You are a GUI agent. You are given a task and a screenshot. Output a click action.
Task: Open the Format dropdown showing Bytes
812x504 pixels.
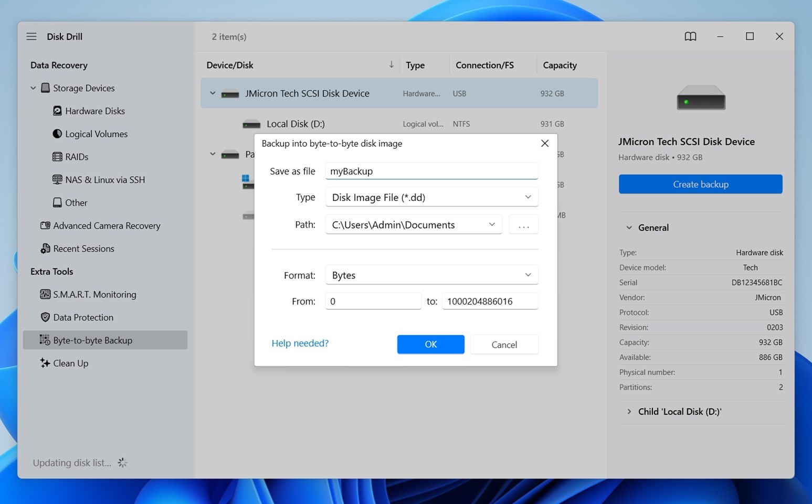[431, 275]
